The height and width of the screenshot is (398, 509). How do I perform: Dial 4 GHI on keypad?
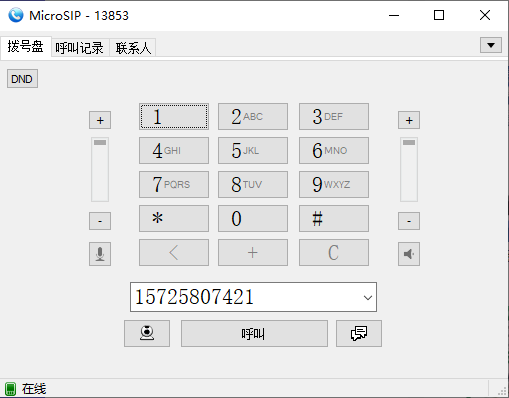pyautogui.click(x=174, y=151)
